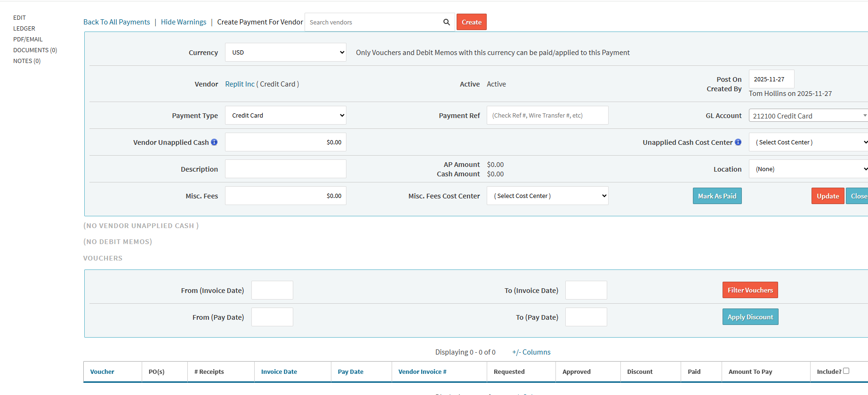Click the Unapplied Cash Cost Center info icon
The height and width of the screenshot is (395, 868).
click(738, 142)
